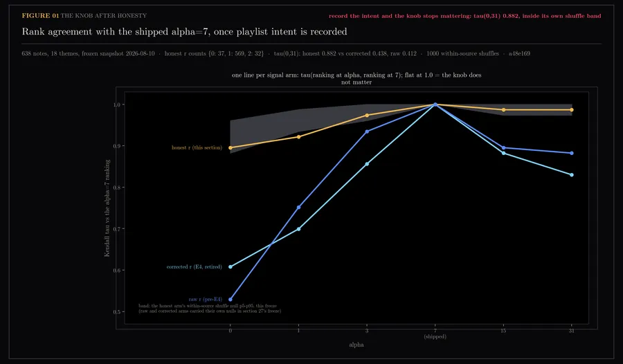Image resolution: width=623 pixels, height=364 pixels.
Task: Click the commit hash 'a48e169'
Action: (519, 54)
